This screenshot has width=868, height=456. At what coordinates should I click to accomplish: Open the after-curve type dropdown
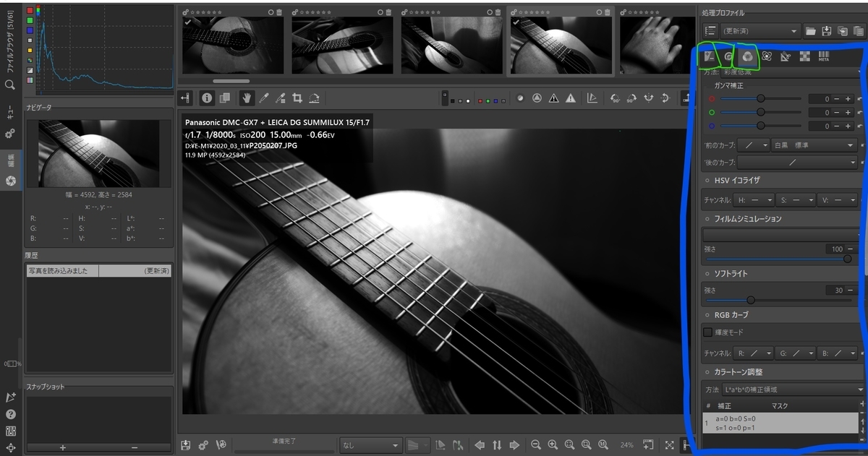pos(797,163)
